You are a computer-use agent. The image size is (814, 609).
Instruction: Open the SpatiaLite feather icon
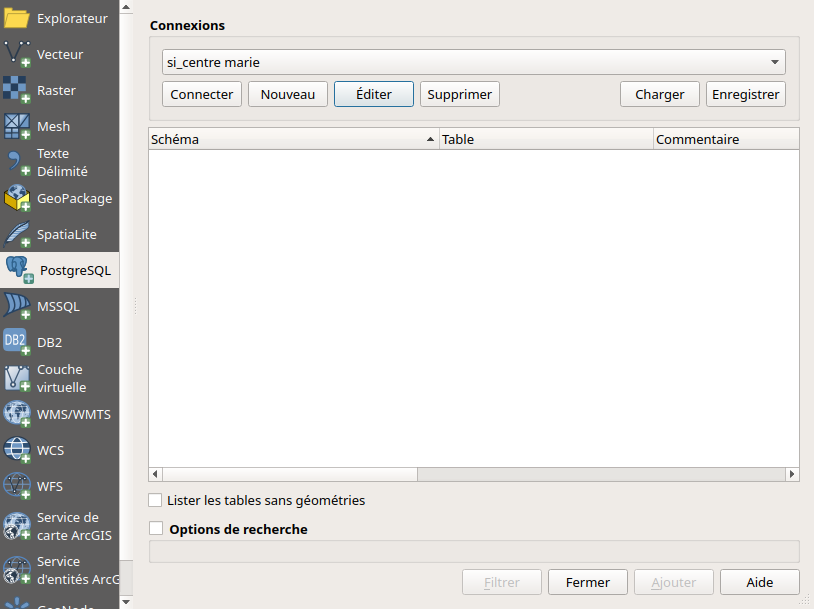tap(18, 235)
